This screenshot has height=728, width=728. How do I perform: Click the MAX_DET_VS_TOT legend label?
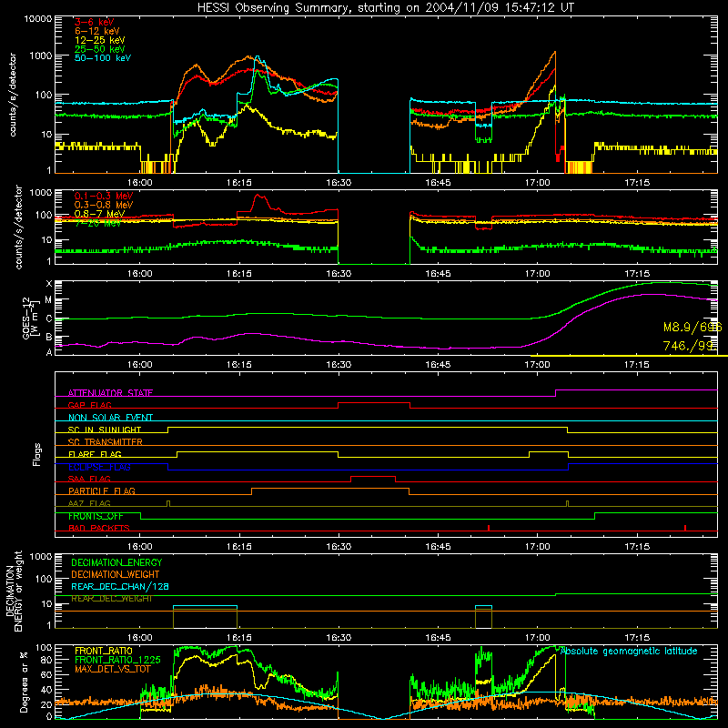coord(113,669)
